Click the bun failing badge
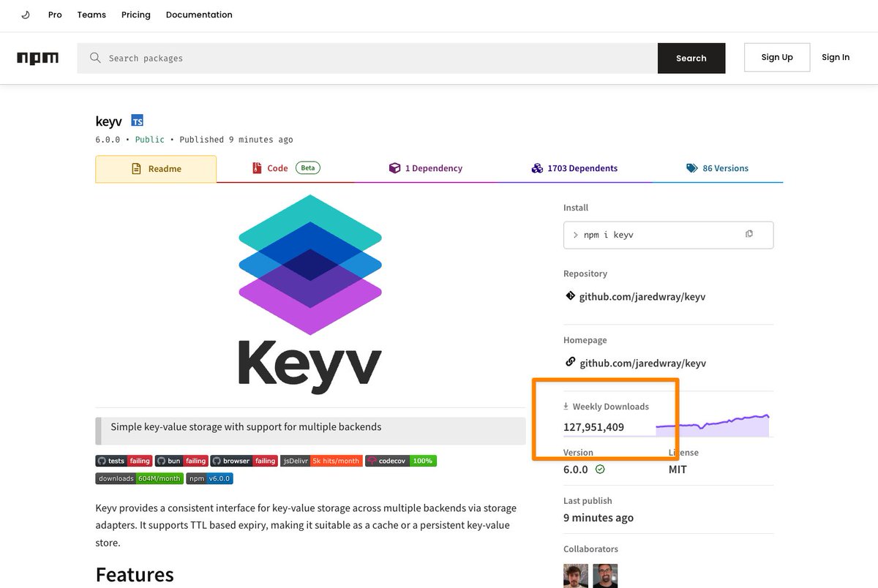878x588 pixels. 181,461
